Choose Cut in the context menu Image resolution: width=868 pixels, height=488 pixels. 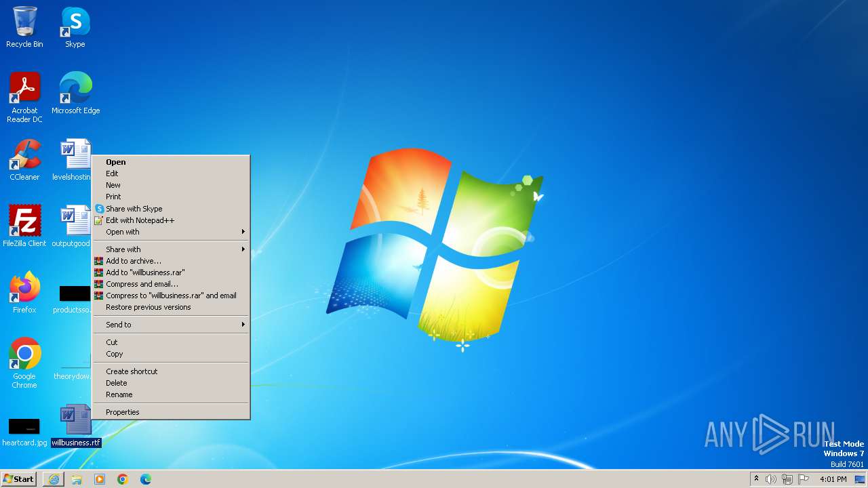171,342
